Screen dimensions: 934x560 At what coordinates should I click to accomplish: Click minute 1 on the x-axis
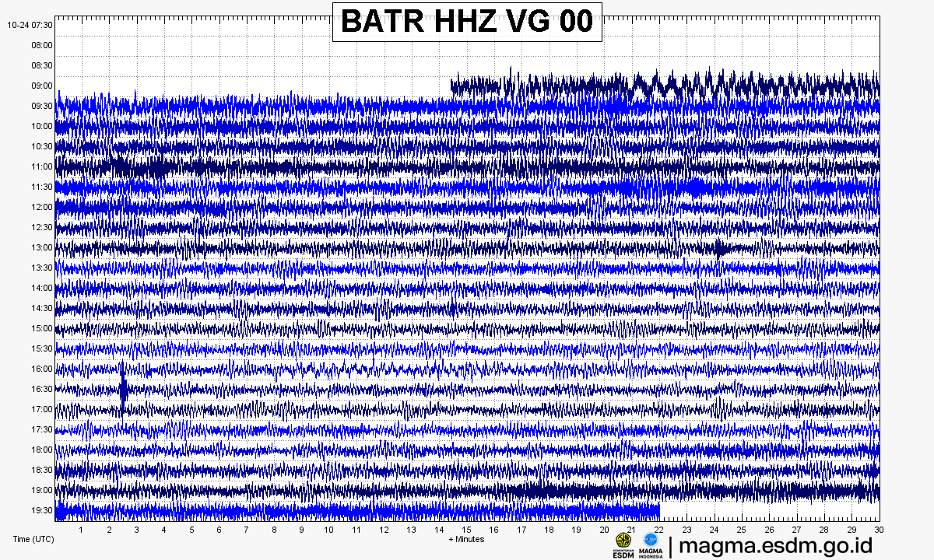coord(82,530)
